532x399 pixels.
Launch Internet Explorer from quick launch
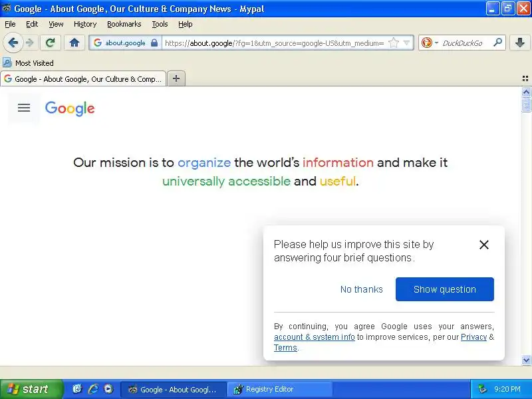click(x=93, y=389)
